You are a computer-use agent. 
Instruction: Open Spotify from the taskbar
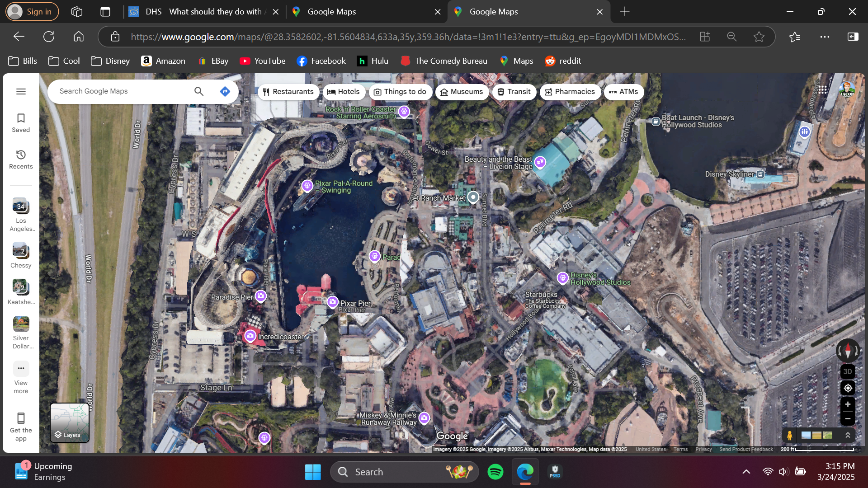pyautogui.click(x=495, y=472)
